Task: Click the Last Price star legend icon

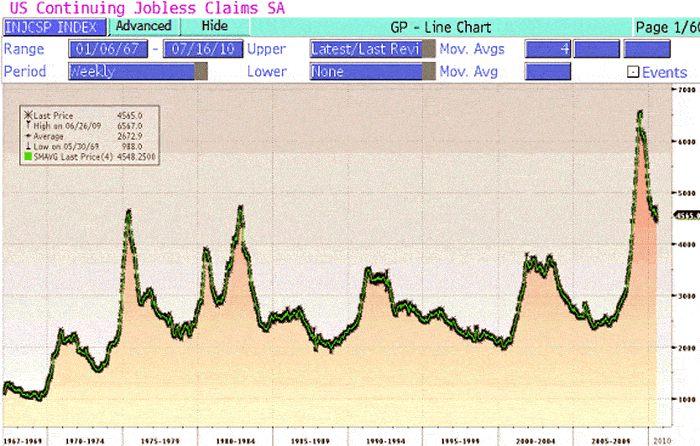Action: (x=27, y=118)
